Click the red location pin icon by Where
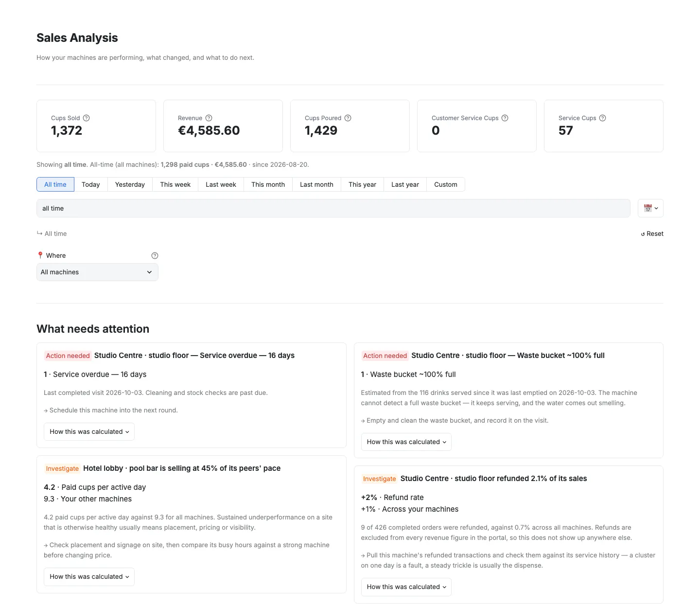The image size is (700, 608). [x=40, y=255]
